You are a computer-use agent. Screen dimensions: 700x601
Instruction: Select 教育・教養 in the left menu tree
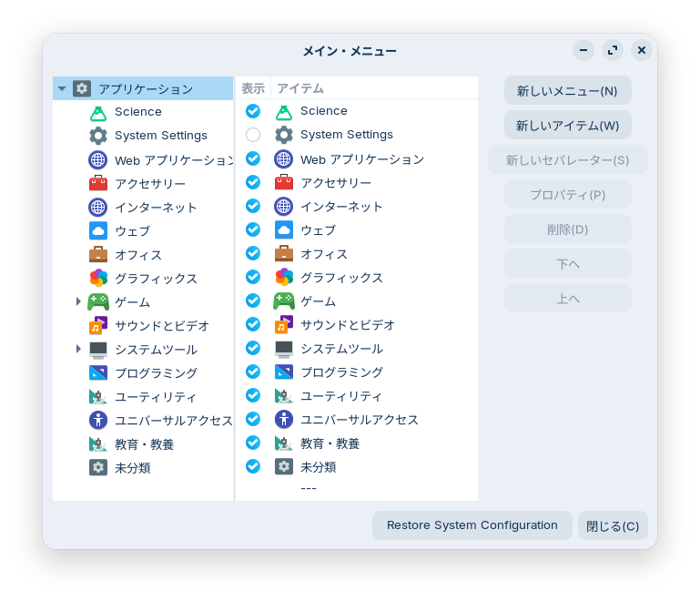pyautogui.click(x=144, y=444)
